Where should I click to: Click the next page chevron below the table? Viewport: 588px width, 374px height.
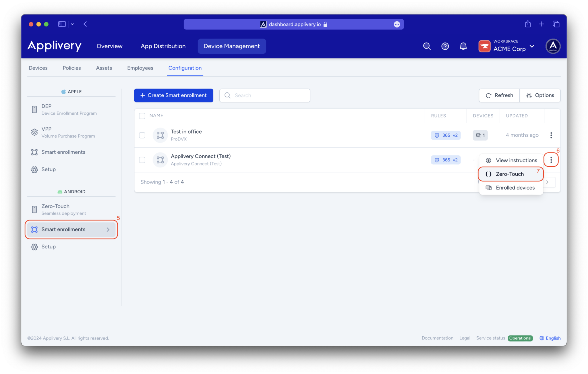tap(547, 182)
